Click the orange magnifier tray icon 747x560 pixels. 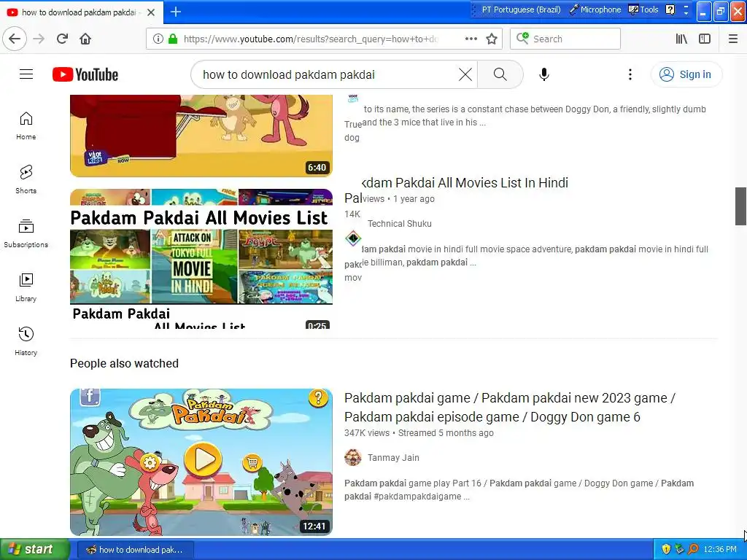(693, 549)
